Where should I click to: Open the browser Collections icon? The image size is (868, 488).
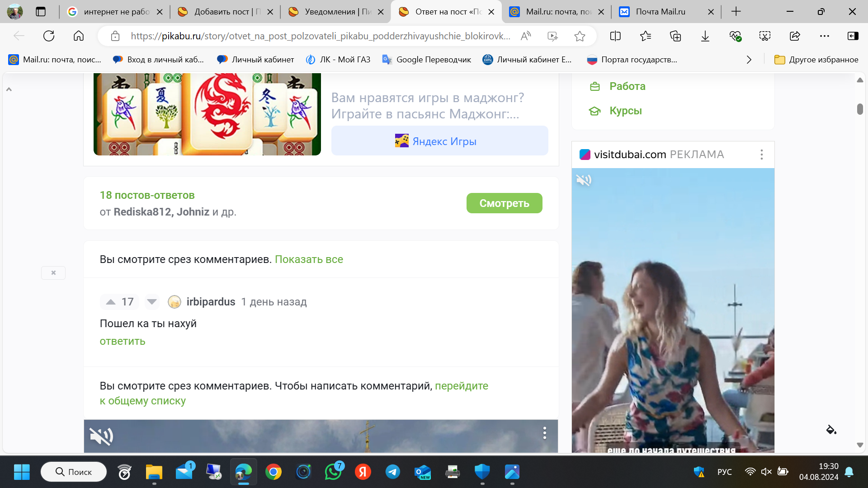(x=675, y=36)
